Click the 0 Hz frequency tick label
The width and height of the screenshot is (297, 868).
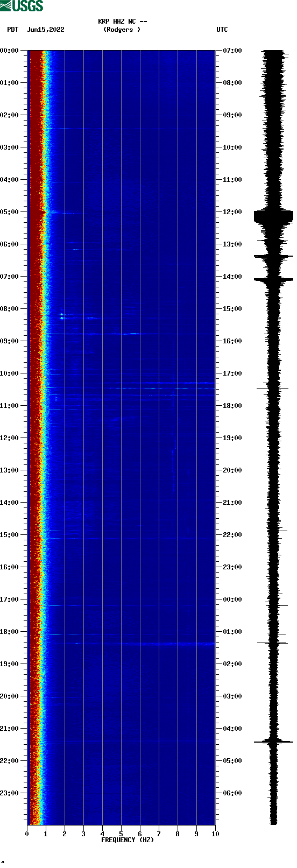click(x=27, y=834)
